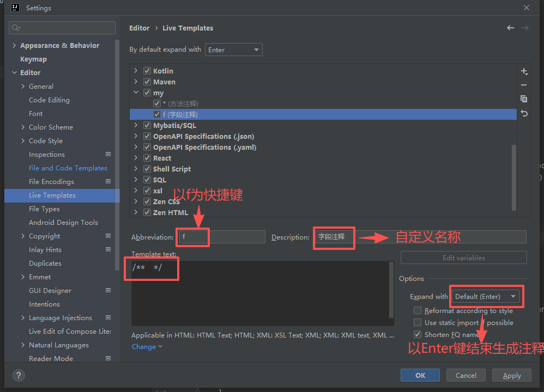Open the Font settings page
The height and width of the screenshot is (392, 544).
[x=36, y=113]
